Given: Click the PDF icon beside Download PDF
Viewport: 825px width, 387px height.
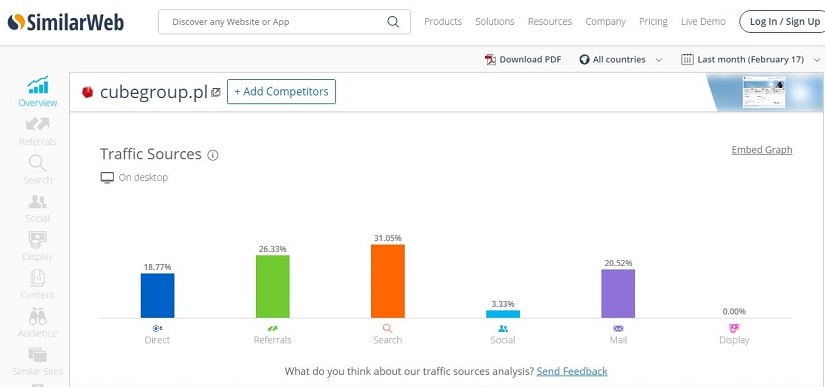Looking at the screenshot, I should coord(490,59).
